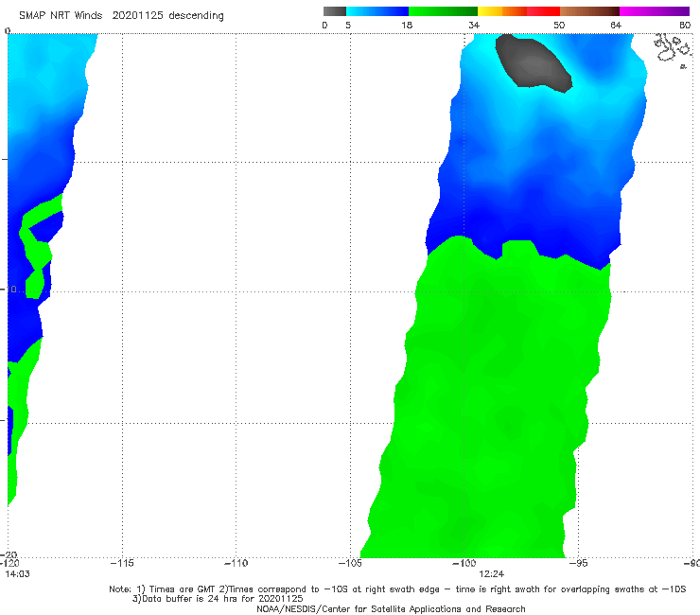Click the brown 50-64 color bar segment

coord(589,11)
